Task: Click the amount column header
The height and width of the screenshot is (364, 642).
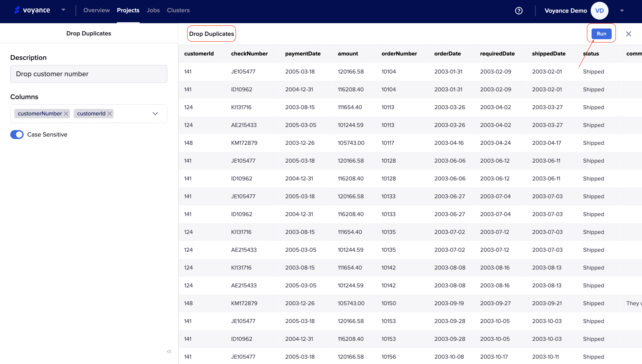Action: pos(348,53)
